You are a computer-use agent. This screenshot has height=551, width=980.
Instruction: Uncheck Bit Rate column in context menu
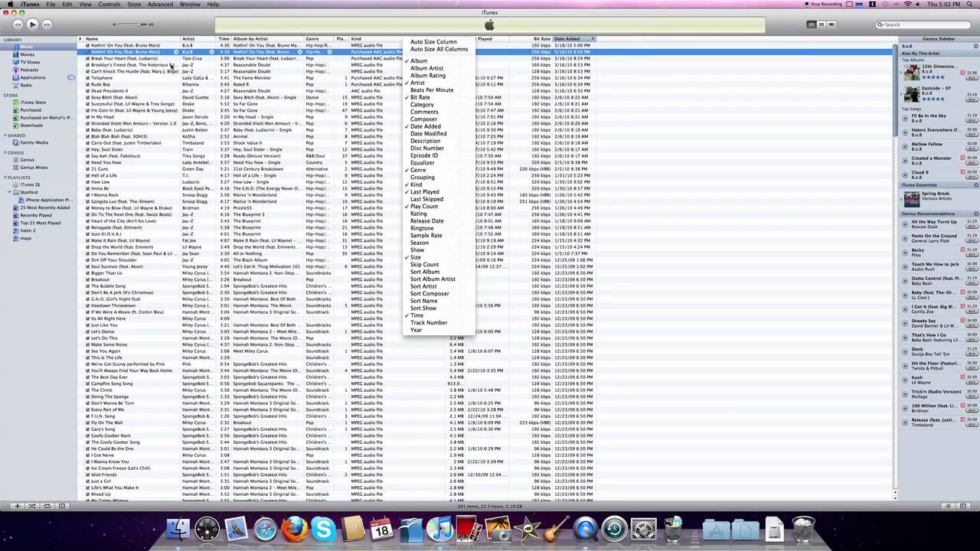[420, 97]
